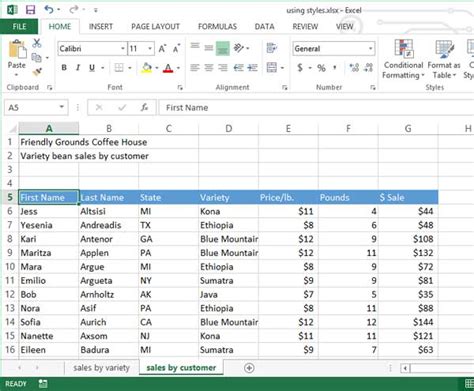Open Format as Table gallery

(444, 59)
